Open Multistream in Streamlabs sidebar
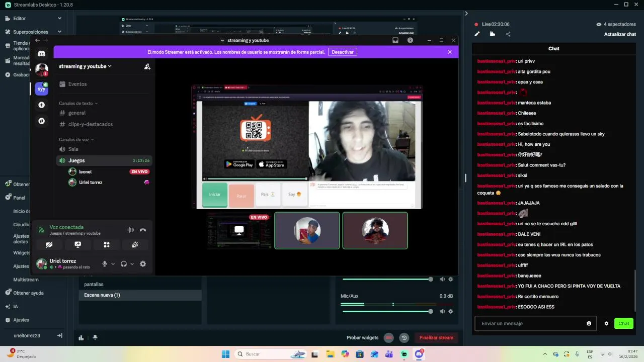 pyautogui.click(x=26, y=280)
